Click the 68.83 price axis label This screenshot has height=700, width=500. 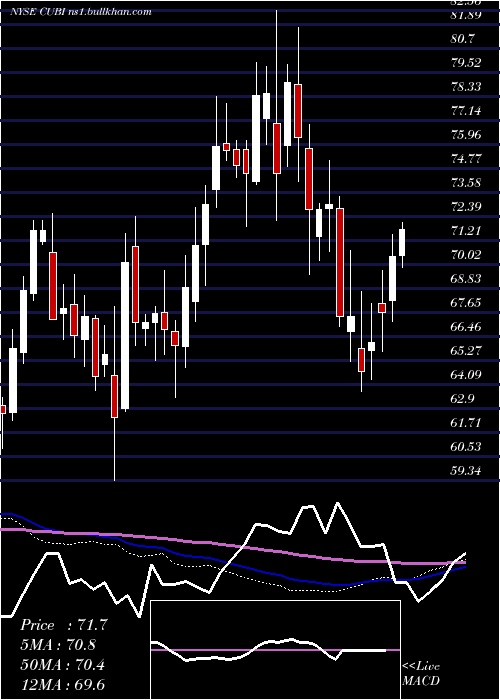(466, 279)
